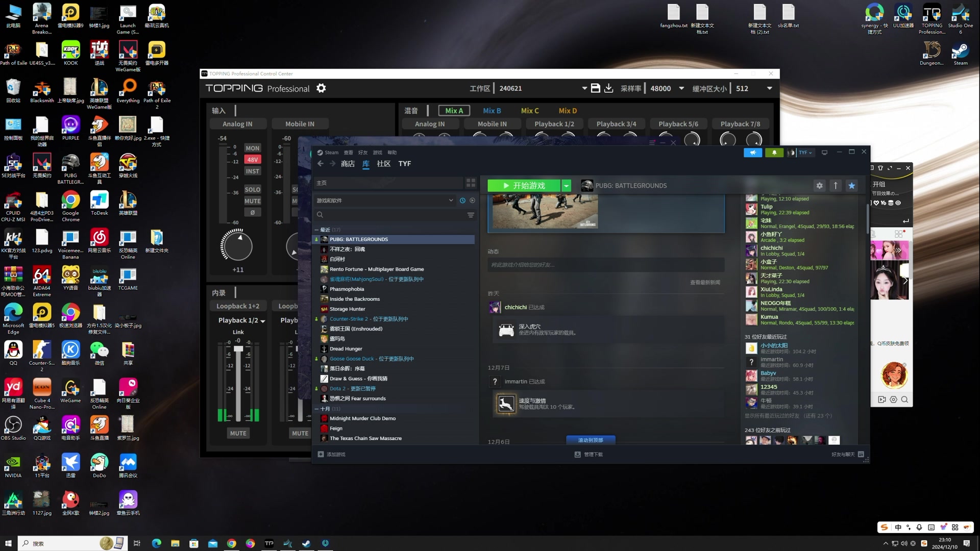The height and width of the screenshot is (551, 980).
Task: Open PUBG manage gear icon
Action: (820, 186)
